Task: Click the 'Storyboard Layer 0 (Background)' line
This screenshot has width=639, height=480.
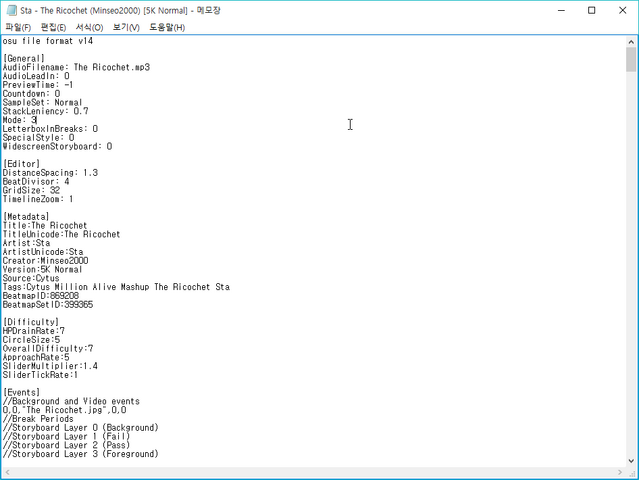Action: [80, 428]
